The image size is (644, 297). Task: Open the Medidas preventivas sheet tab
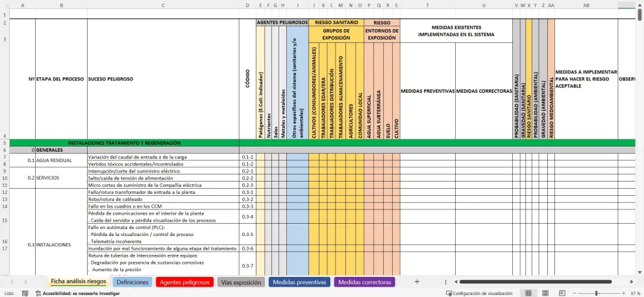299,282
